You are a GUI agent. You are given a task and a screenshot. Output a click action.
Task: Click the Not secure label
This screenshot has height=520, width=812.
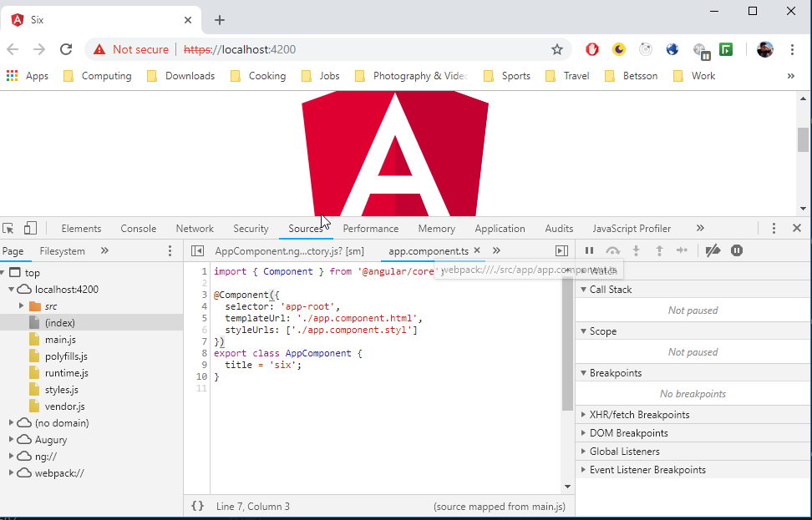(x=140, y=49)
